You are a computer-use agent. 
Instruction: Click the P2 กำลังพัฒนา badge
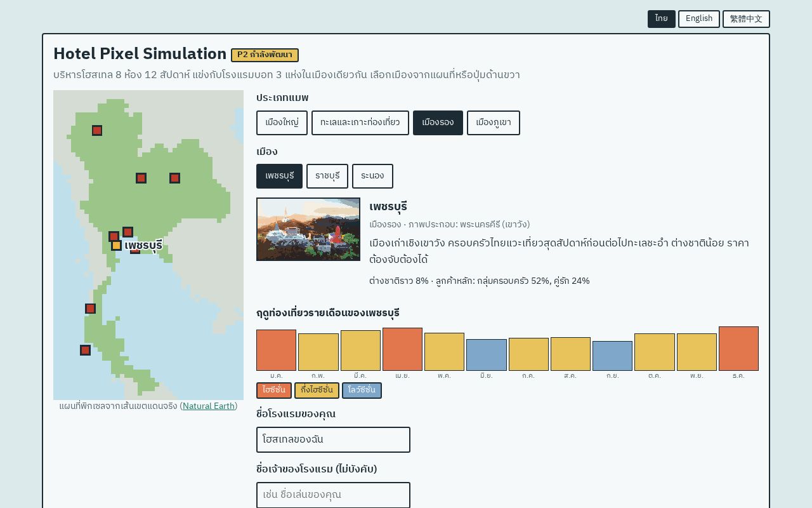click(x=265, y=55)
